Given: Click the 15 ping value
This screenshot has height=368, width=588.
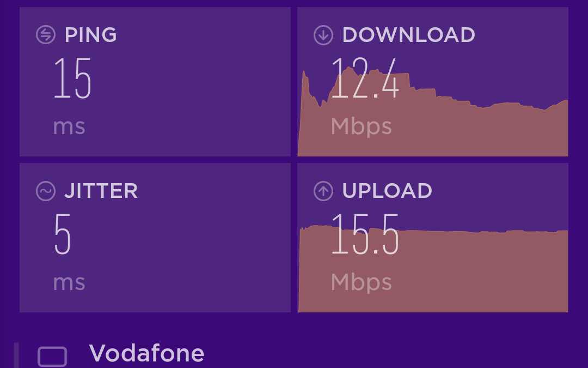Looking at the screenshot, I should click(72, 78).
